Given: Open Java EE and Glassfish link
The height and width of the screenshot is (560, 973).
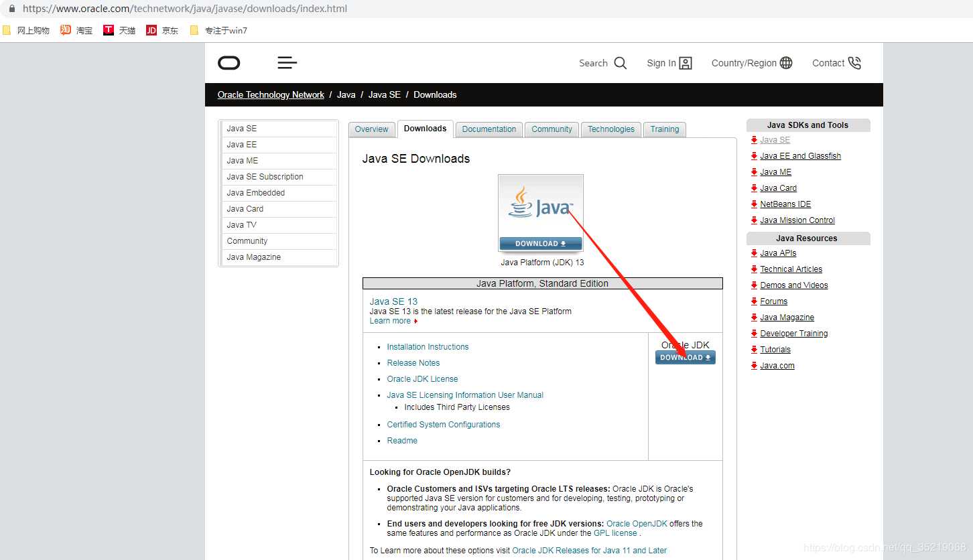Looking at the screenshot, I should (x=800, y=156).
